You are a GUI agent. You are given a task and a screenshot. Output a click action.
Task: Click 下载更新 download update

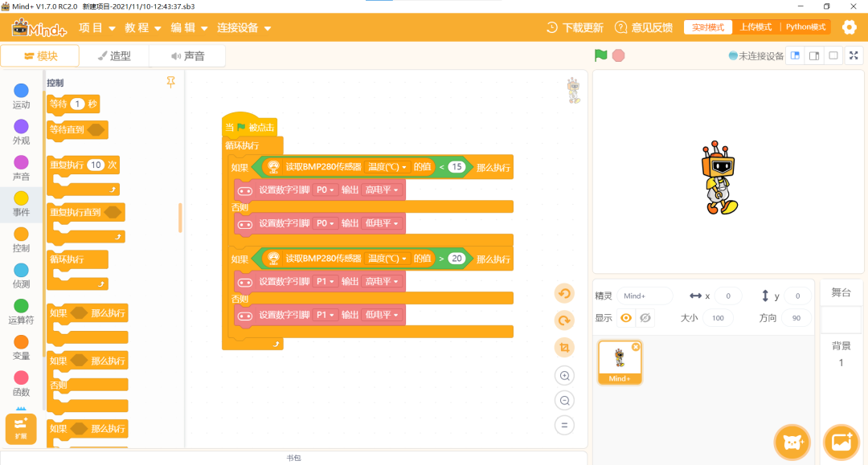[575, 27]
